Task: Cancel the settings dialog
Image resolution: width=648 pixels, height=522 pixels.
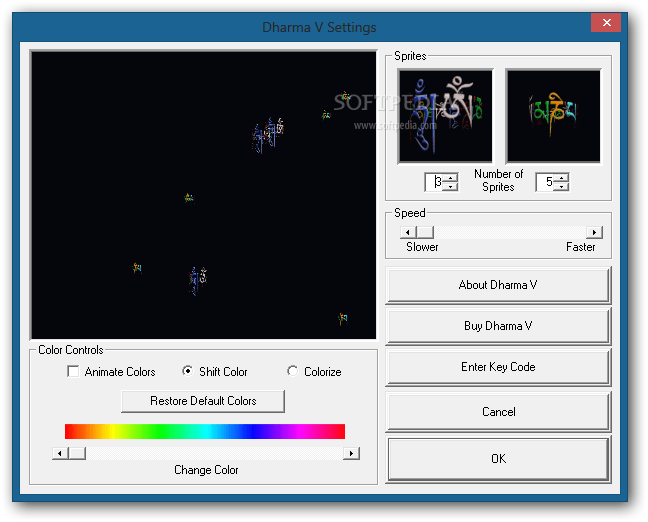Action: tap(498, 412)
